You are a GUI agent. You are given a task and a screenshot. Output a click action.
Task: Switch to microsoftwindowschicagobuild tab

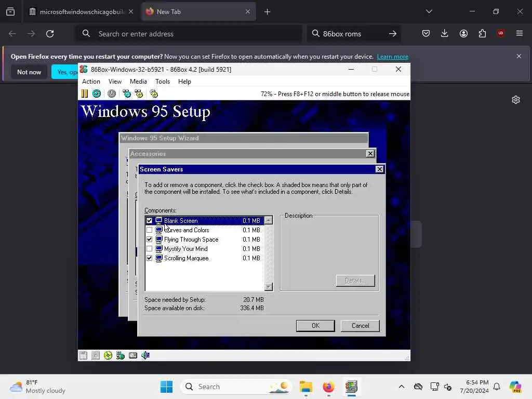tap(82, 12)
